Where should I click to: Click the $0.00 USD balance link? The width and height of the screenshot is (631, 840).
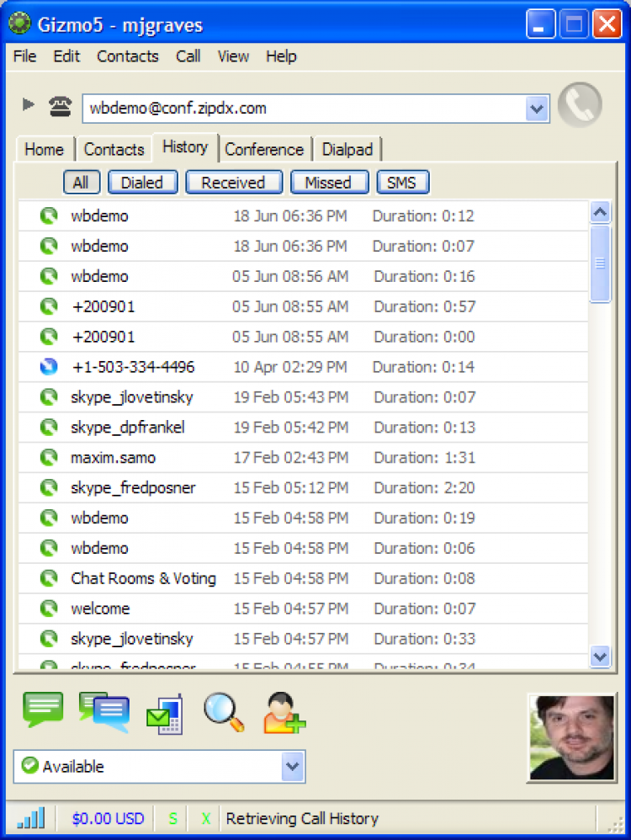(108, 819)
